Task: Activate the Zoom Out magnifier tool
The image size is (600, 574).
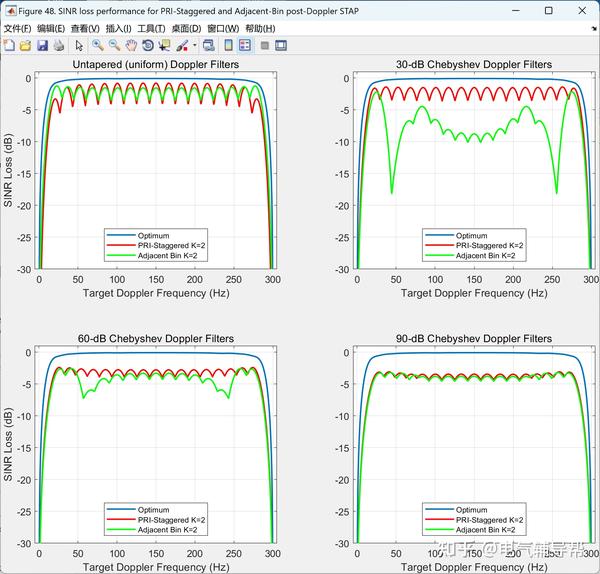Action: point(114,46)
